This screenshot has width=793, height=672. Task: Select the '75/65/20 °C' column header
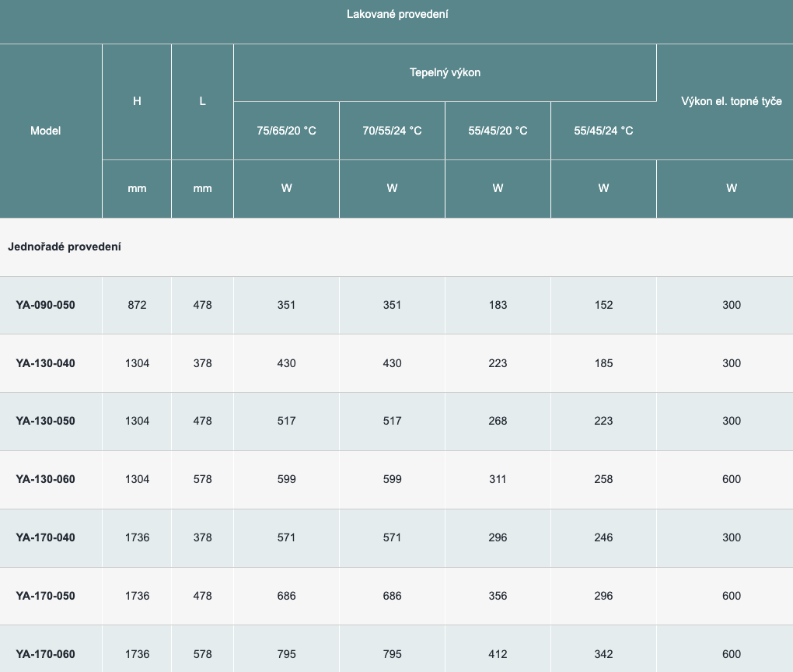pyautogui.click(x=286, y=131)
